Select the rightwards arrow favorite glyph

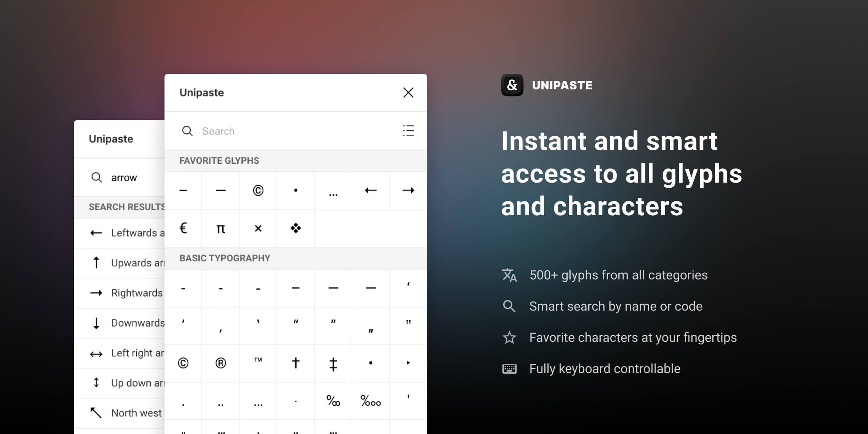407,190
